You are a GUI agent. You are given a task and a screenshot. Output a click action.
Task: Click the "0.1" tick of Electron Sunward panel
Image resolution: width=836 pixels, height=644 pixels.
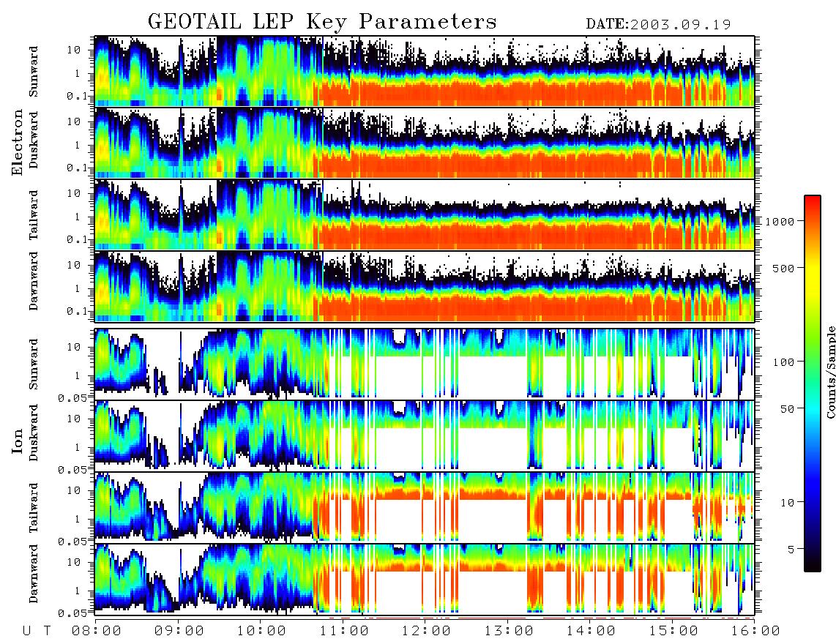[77, 97]
